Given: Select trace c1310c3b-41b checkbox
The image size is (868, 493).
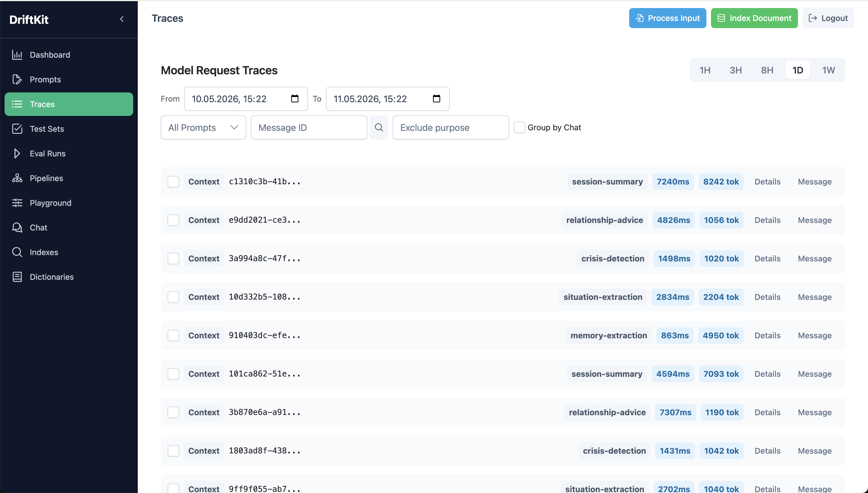Looking at the screenshot, I should click(x=173, y=182).
